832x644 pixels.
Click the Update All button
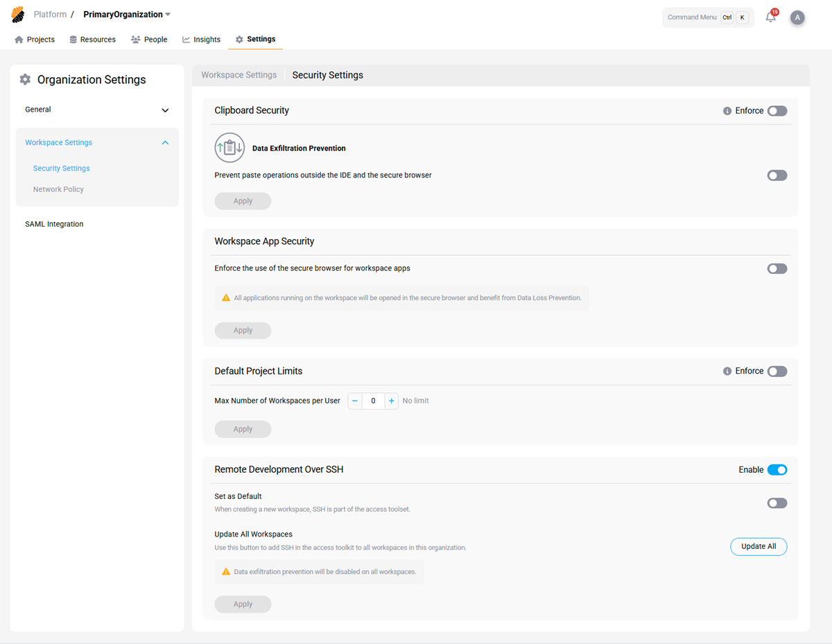[759, 546]
